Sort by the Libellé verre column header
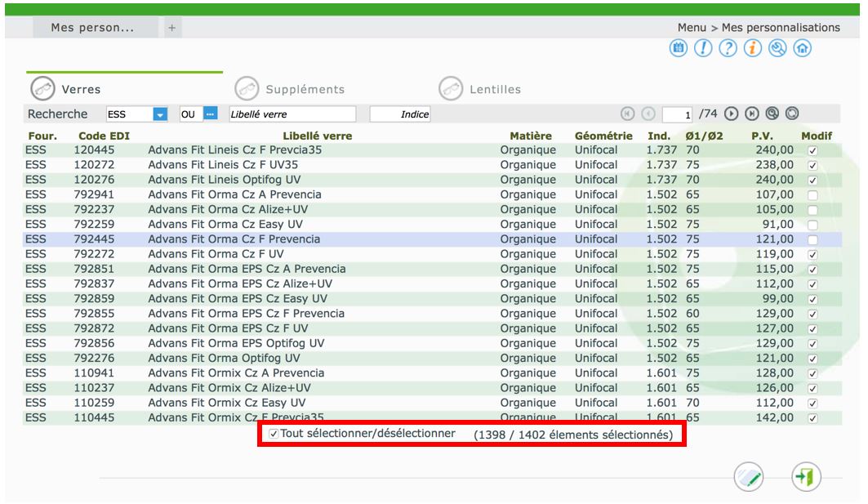868x504 pixels. coord(317,136)
